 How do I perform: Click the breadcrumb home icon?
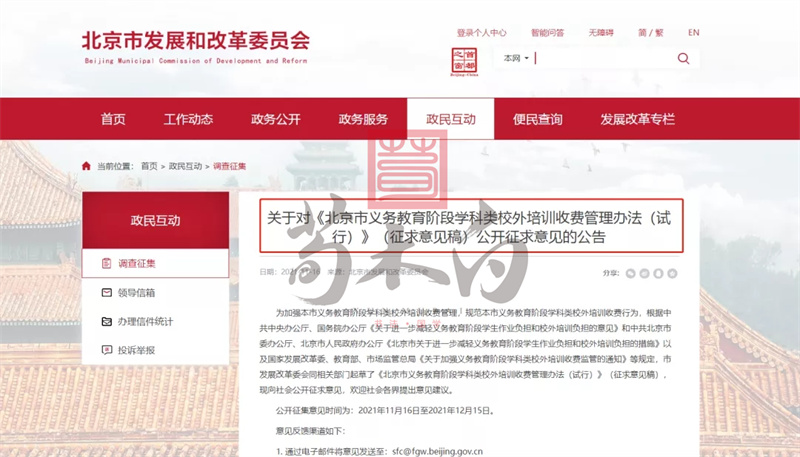coord(86,166)
